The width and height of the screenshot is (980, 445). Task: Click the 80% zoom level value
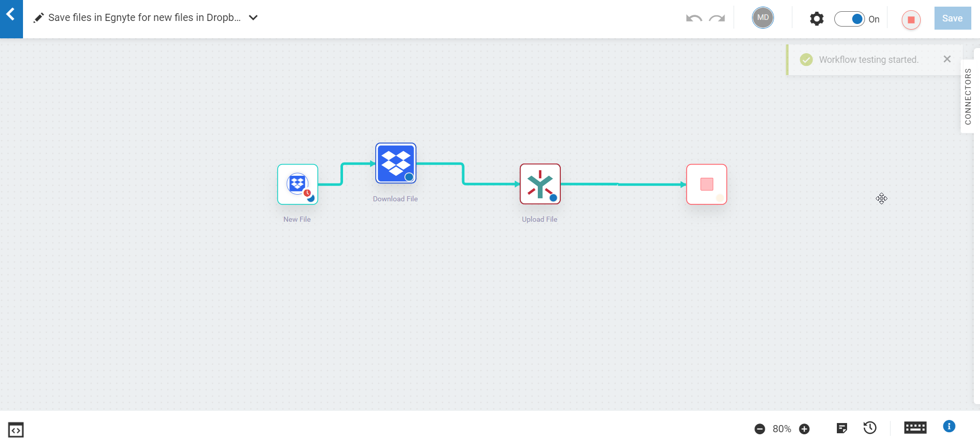point(782,429)
